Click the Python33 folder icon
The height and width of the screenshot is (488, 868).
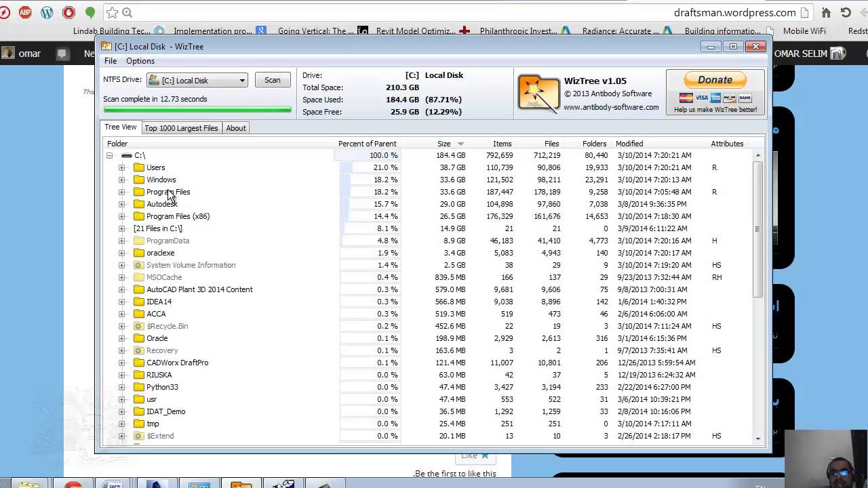(139, 387)
